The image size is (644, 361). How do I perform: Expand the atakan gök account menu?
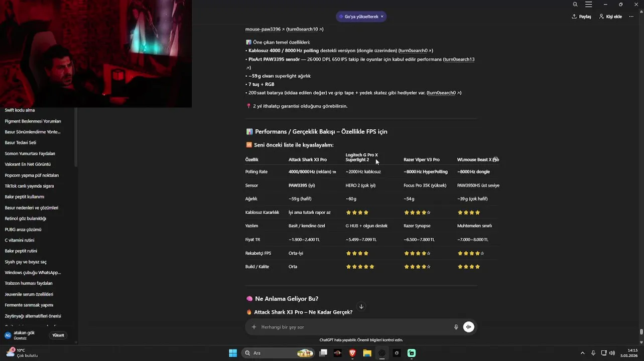tap(24, 335)
